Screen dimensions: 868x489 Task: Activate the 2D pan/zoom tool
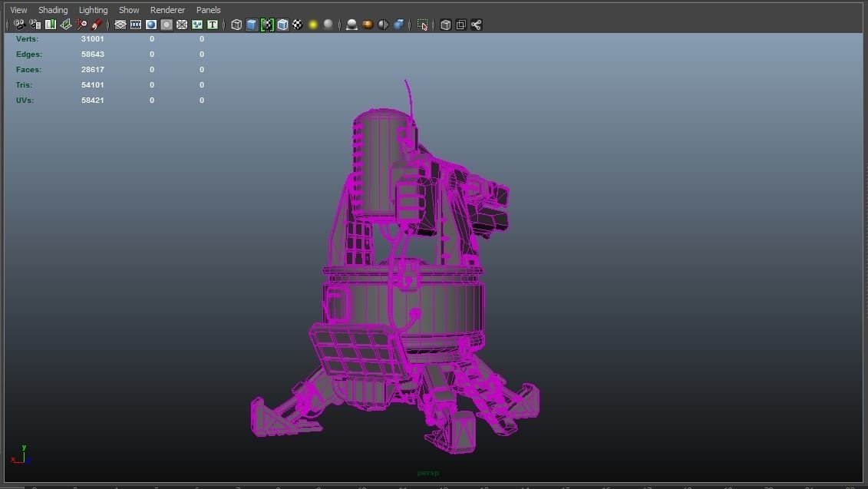tap(81, 25)
